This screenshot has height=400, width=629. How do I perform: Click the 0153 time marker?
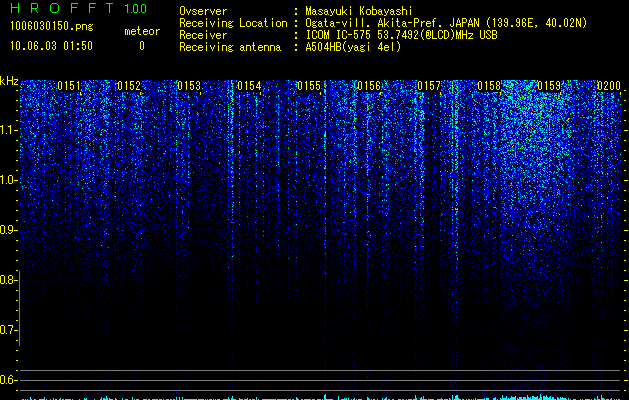tap(189, 86)
